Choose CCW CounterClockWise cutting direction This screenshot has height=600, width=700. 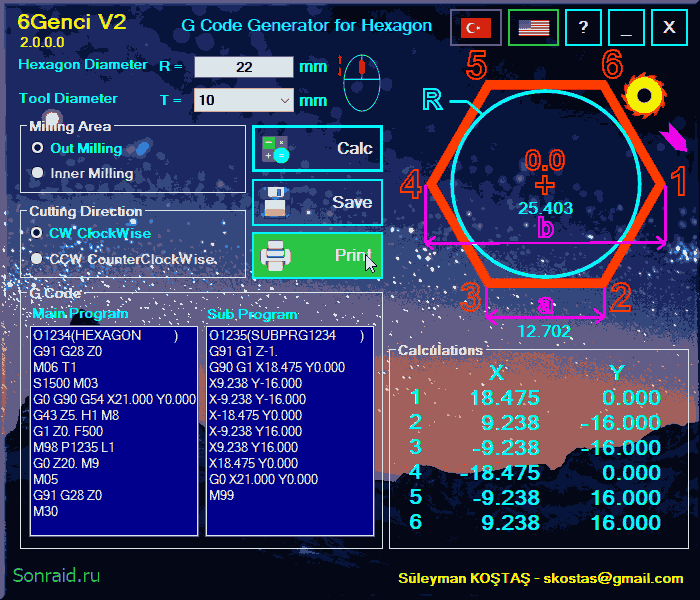coord(37,258)
